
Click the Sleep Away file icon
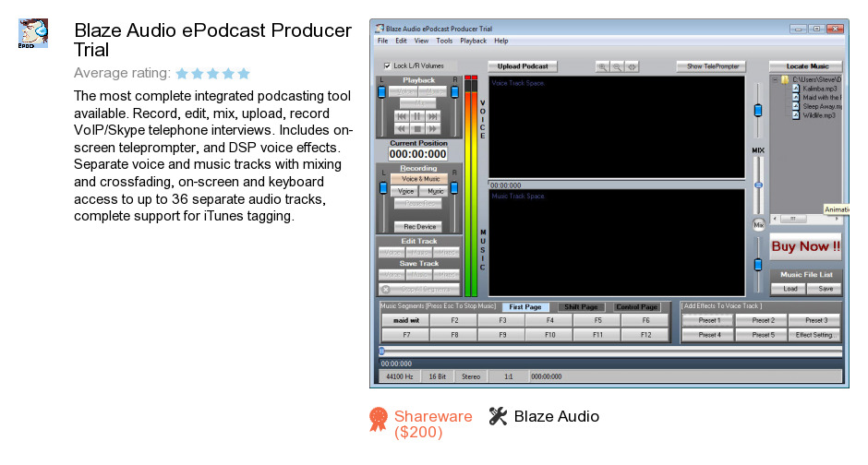click(x=796, y=106)
